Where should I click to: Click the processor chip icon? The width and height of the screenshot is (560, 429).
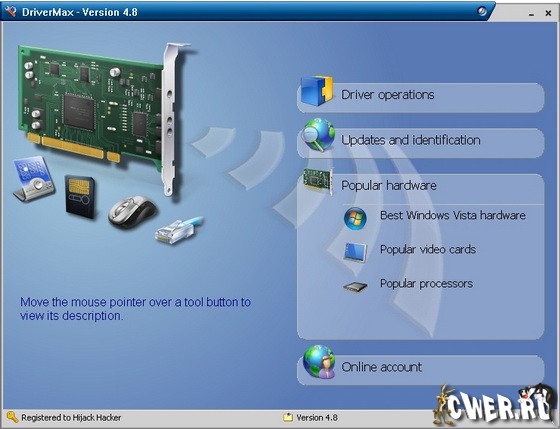click(x=355, y=286)
